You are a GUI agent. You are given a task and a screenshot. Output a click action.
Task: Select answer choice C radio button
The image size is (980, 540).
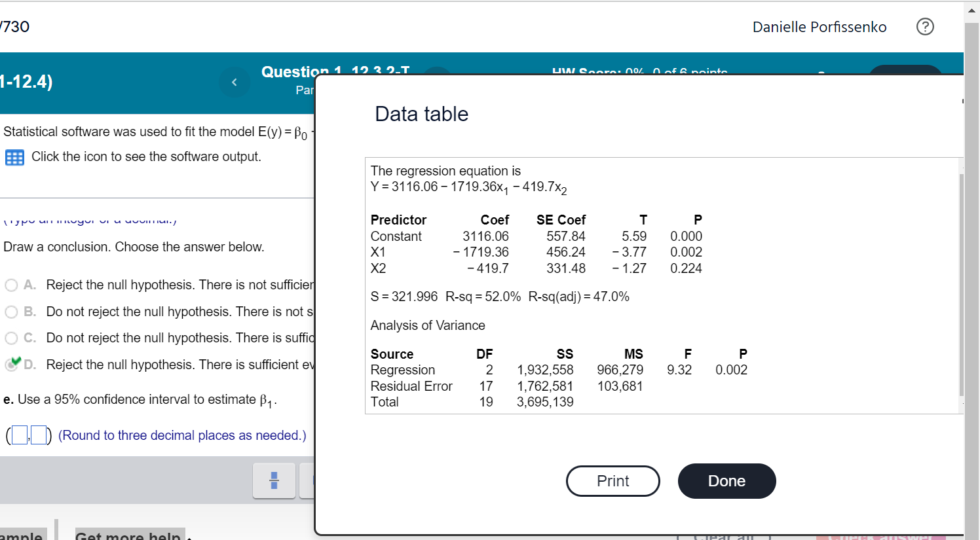click(10, 338)
